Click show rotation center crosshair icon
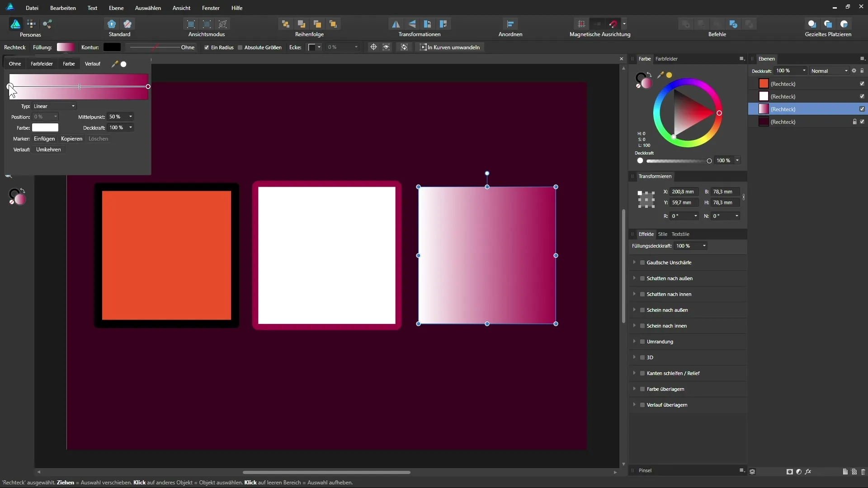The height and width of the screenshot is (488, 868). click(x=373, y=47)
